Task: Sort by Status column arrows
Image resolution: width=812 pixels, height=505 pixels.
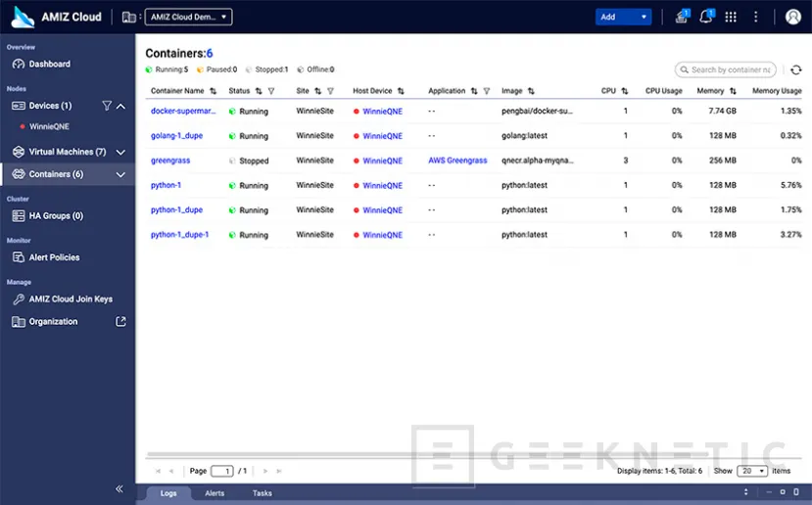Action: click(259, 91)
